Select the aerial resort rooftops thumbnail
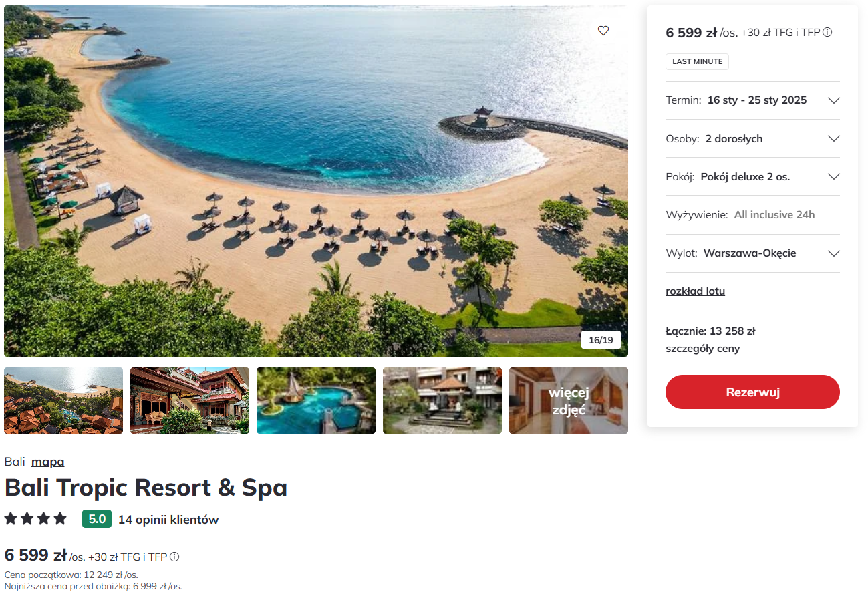This screenshot has width=868, height=598. coord(63,400)
